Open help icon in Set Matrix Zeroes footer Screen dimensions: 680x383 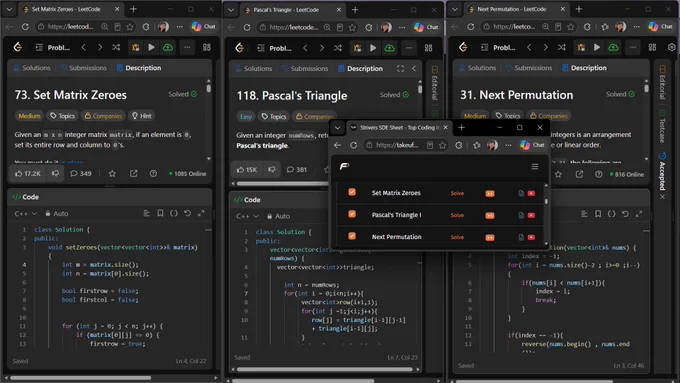pos(153,173)
